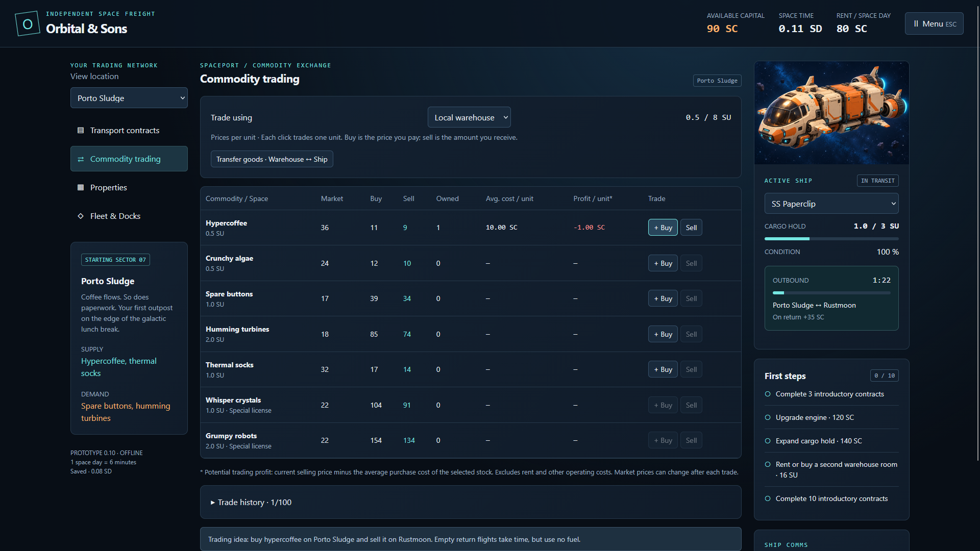Expand the Trade history section

point(471,503)
